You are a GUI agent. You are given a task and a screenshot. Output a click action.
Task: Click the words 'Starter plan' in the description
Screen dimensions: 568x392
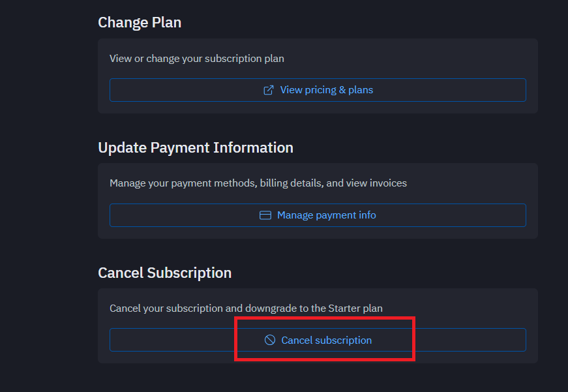[x=355, y=308]
